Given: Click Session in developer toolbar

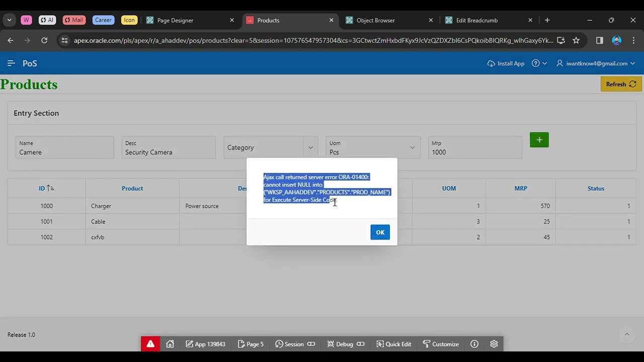Looking at the screenshot, I should click(x=295, y=344).
